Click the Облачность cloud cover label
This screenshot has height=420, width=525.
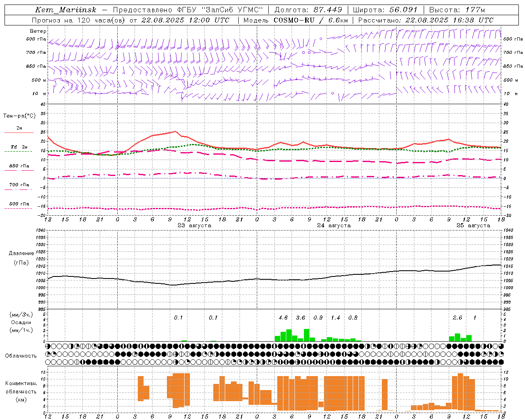[21, 356]
